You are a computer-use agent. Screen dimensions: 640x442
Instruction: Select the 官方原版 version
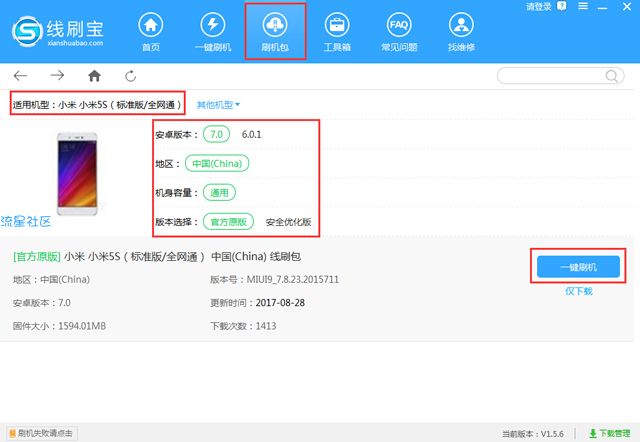tap(228, 222)
